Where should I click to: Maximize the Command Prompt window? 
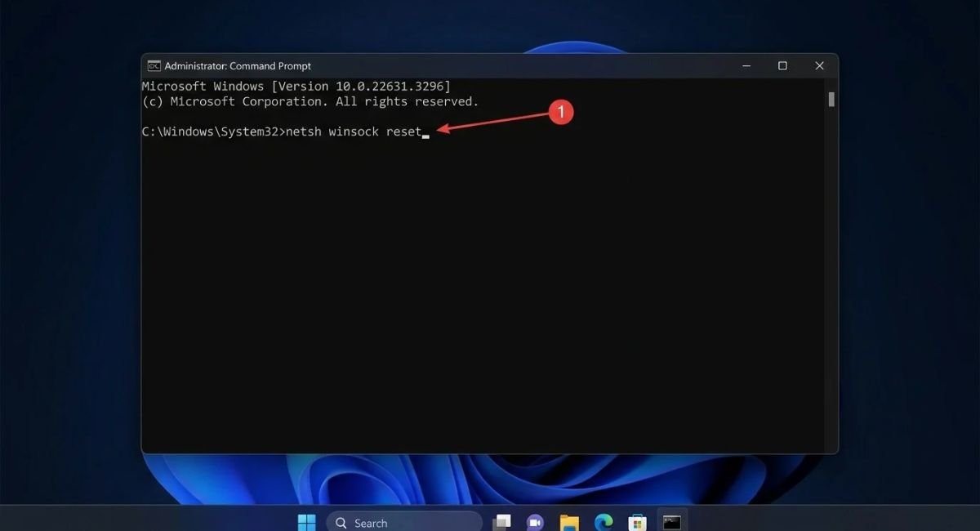point(782,66)
